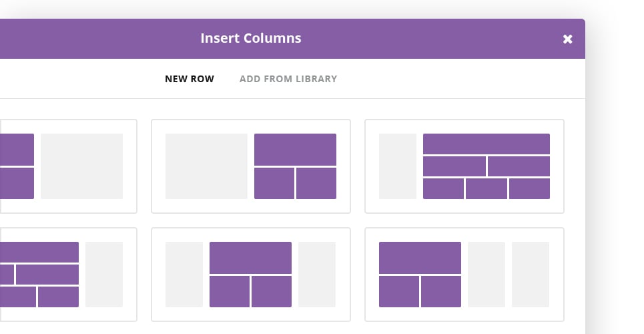Click the right gray column in the centered purple layout
644x334 pixels.
316,275
